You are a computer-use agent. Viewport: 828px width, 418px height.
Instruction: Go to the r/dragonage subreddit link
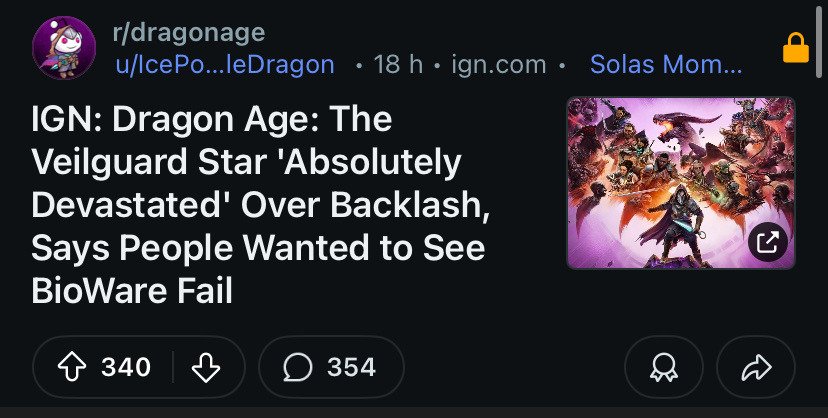(189, 32)
